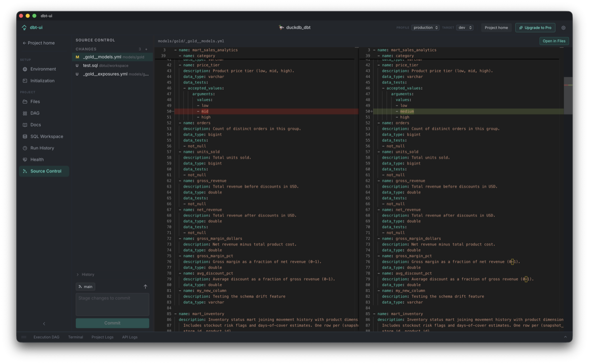
Task: Open the Docs page
Action: coord(44,125)
